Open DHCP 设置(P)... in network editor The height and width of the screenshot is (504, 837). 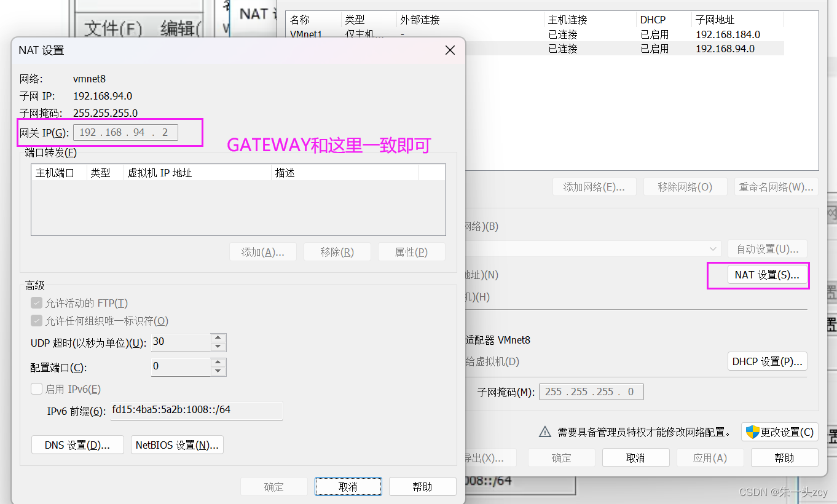point(767,361)
